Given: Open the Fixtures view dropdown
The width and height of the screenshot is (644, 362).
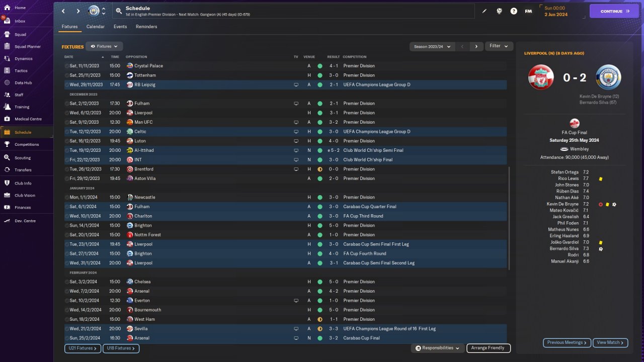Looking at the screenshot, I should click(104, 46).
